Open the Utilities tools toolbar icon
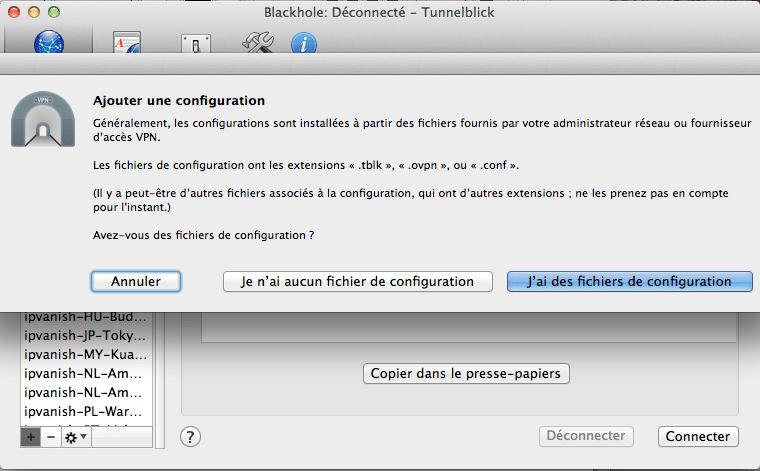Image resolution: width=760 pixels, height=471 pixels. [x=258, y=42]
